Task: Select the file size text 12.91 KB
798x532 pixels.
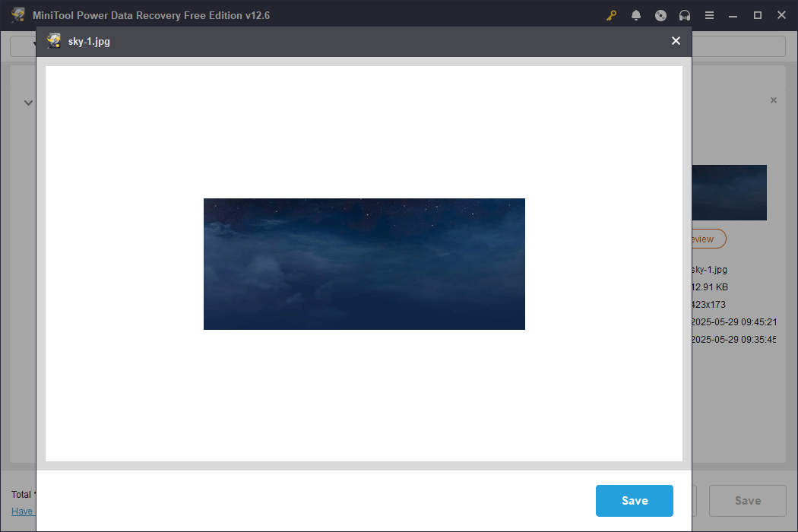Action: point(710,287)
